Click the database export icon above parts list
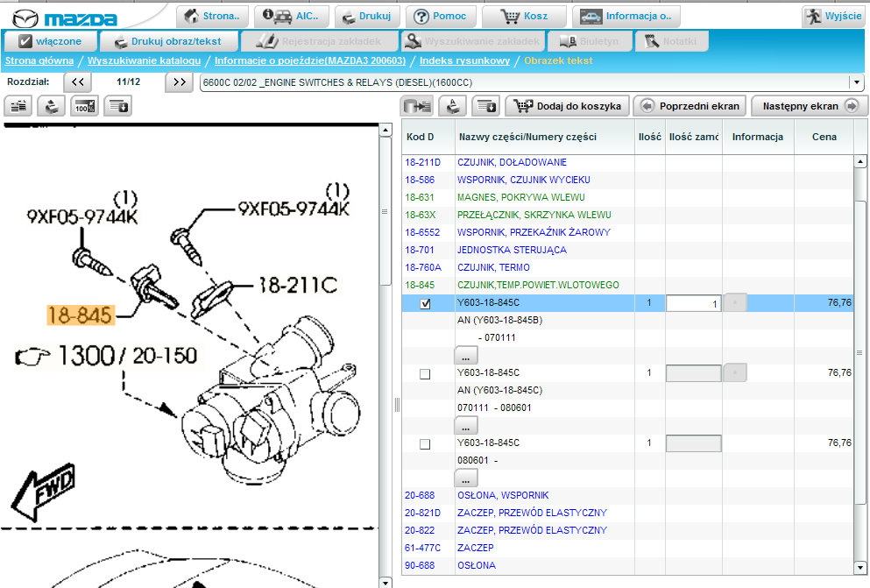This screenshot has width=870, height=588. [486, 106]
